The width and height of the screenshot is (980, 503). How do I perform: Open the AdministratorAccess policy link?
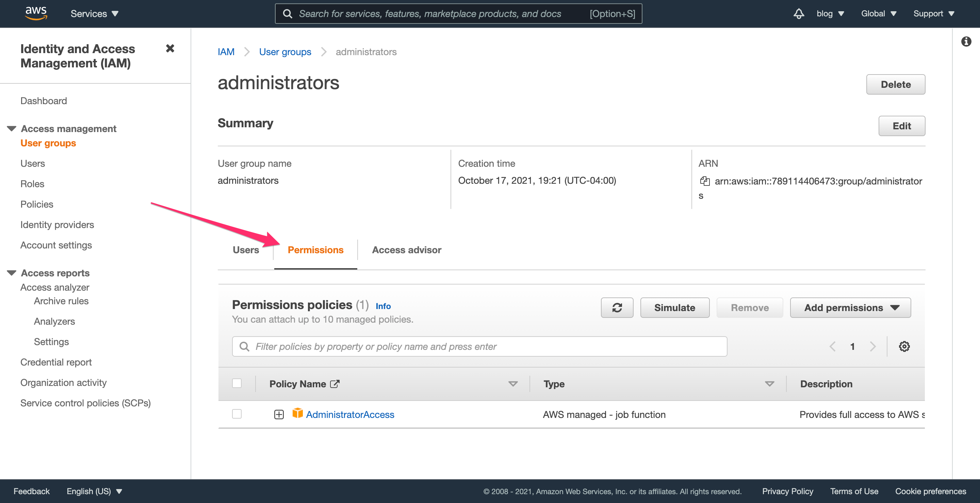pyautogui.click(x=350, y=415)
